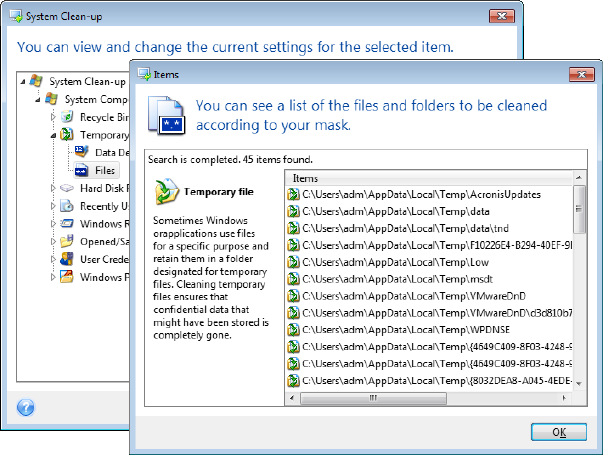Click the User Credentials icon in tree
Image resolution: width=603 pixels, height=455 pixels.
(x=67, y=259)
